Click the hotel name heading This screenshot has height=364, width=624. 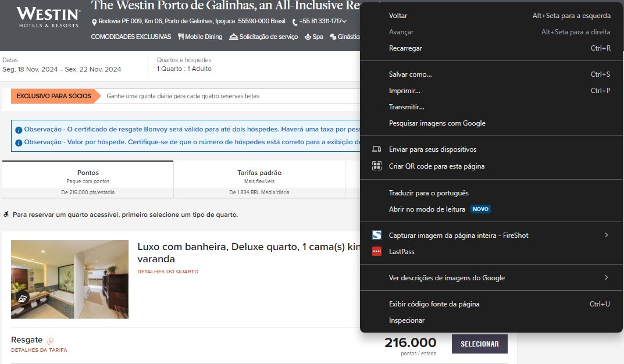(226, 5)
